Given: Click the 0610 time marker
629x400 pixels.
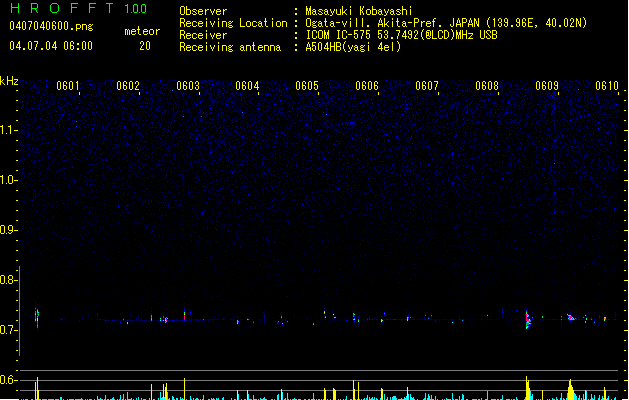Looking at the screenshot, I should [607, 86].
